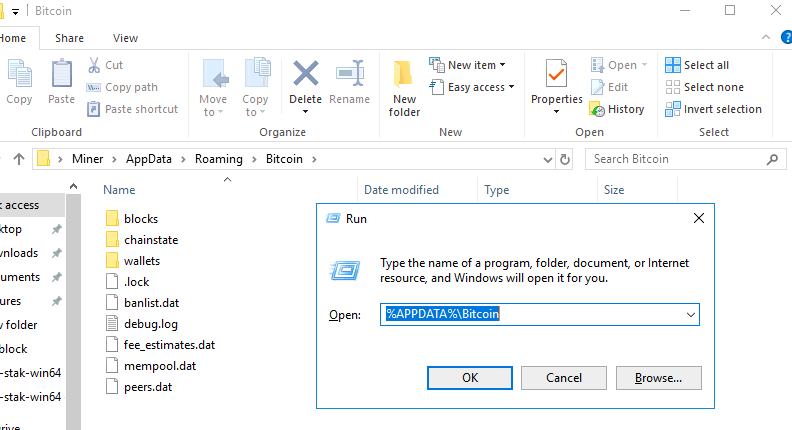Image resolution: width=792 pixels, height=430 pixels.
Task: Click the search magnifier icon
Action: pyautogui.click(x=772, y=160)
